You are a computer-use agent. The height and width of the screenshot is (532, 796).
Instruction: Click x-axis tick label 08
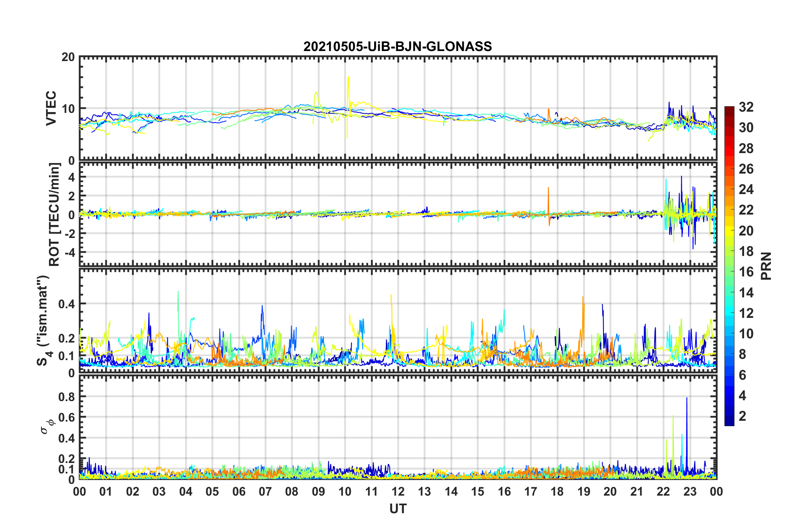tap(292, 491)
